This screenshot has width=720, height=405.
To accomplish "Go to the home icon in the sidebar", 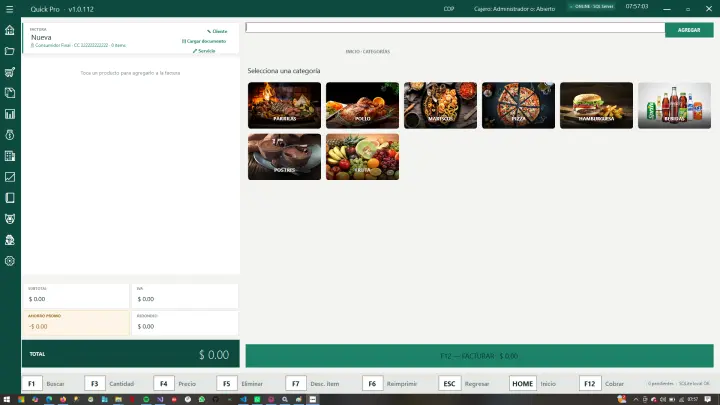I will click(10, 30).
